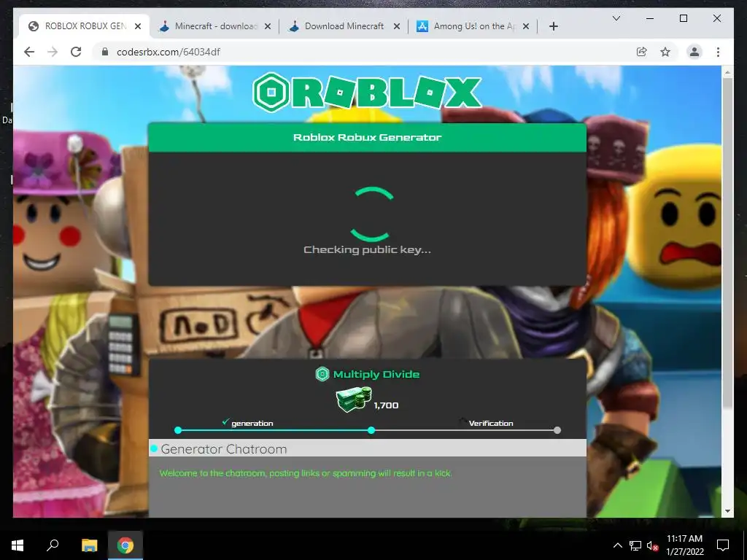The image size is (747, 560).
Task: Open File Explorer from the taskbar
Action: tap(89, 545)
